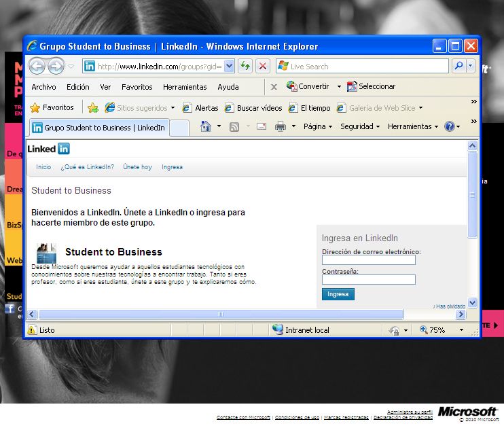Click the blue Help question mark icon
This screenshot has height=428, width=504.
pos(450,126)
